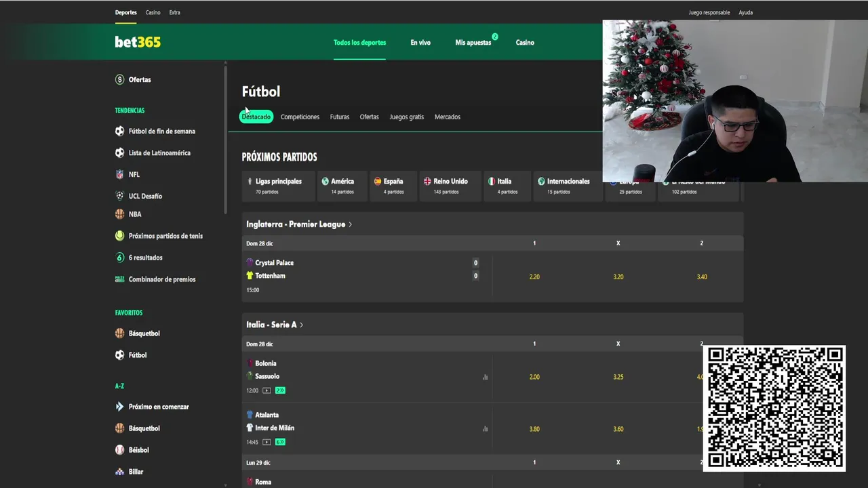Select Mercados tab
The image size is (868, 488).
coord(448,117)
